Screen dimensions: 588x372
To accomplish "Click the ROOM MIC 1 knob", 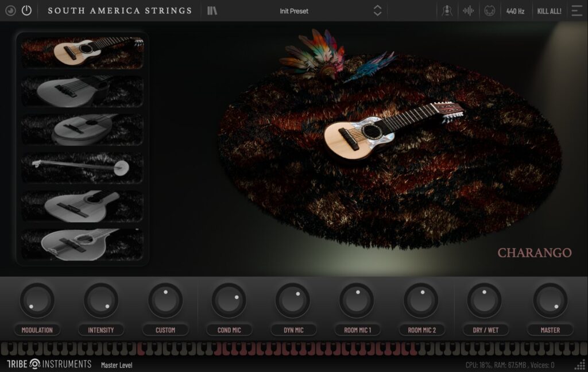I will (357, 300).
